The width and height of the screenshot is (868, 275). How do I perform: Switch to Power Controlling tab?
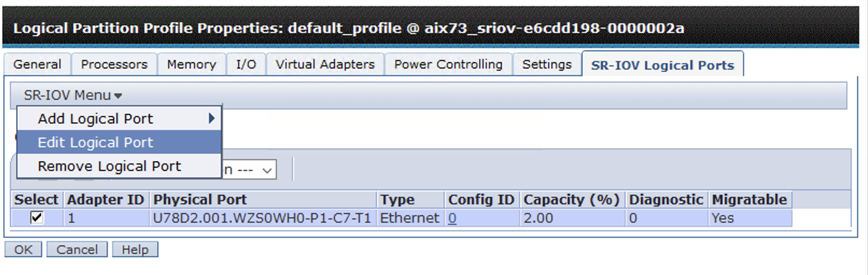pyautogui.click(x=448, y=64)
